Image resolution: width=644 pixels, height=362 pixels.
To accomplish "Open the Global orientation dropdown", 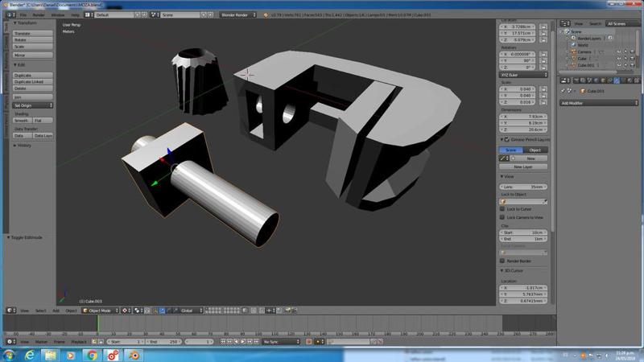I will pos(190,311).
